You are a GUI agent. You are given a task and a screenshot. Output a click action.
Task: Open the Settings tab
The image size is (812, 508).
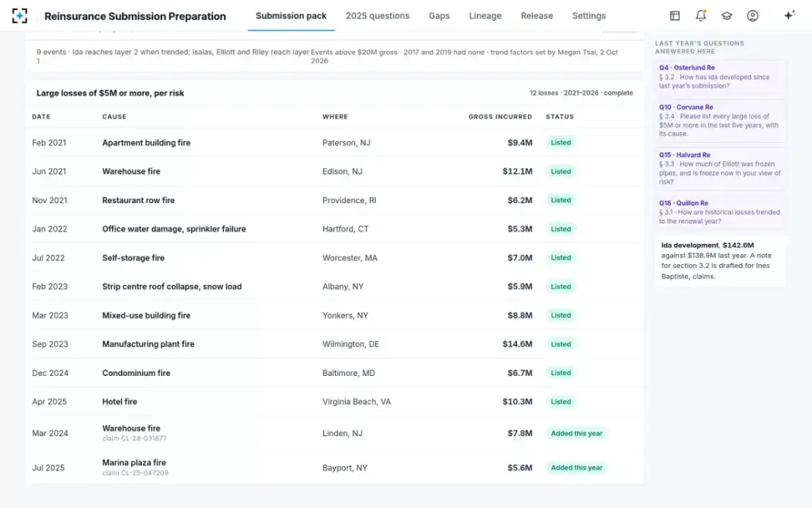[589, 16]
